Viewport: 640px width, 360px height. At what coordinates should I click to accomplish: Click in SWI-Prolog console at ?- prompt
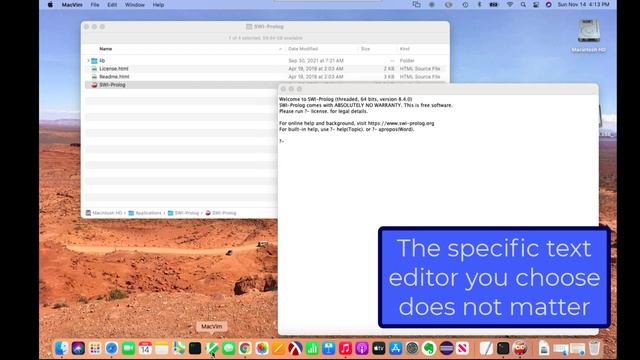point(282,141)
